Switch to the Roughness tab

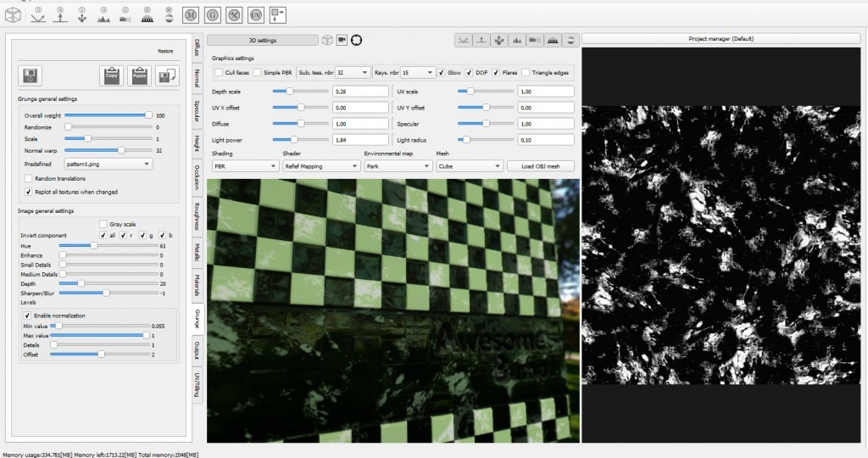(197, 215)
